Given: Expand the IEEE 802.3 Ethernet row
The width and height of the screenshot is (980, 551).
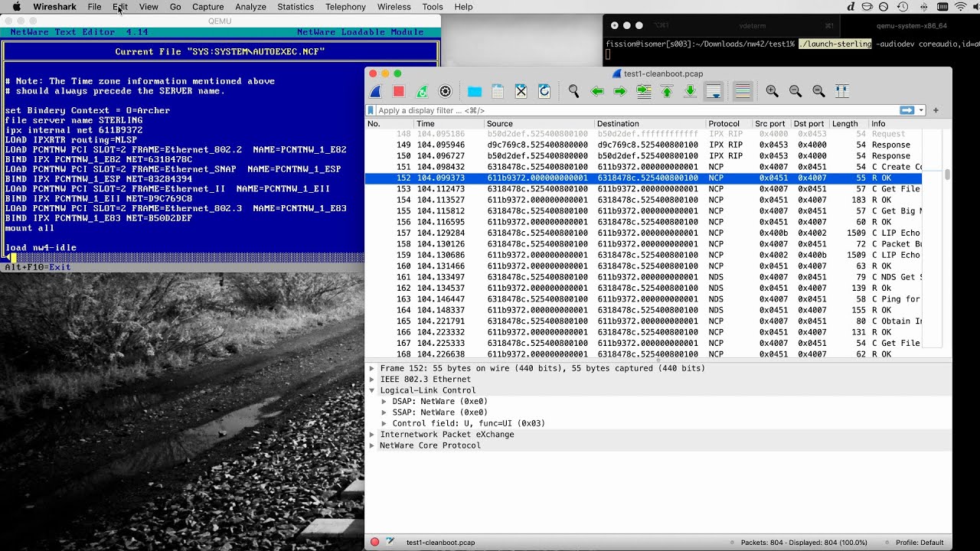Looking at the screenshot, I should (372, 380).
